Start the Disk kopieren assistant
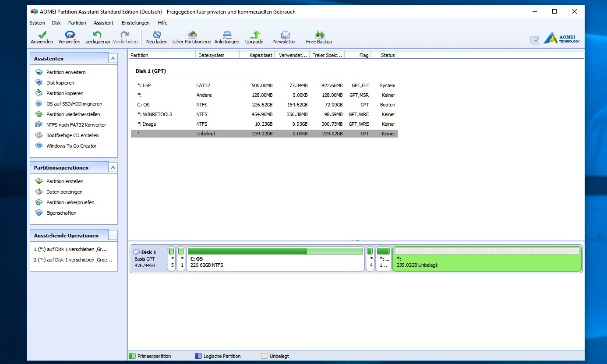 pyautogui.click(x=60, y=83)
